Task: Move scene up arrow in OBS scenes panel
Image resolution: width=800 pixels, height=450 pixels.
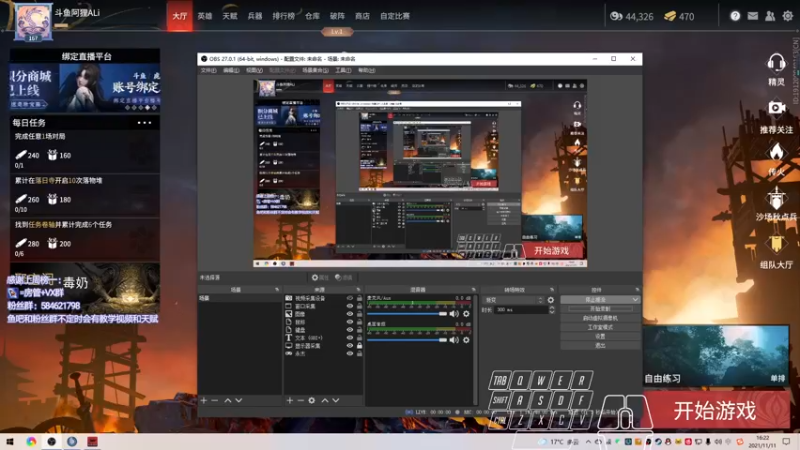Action: click(x=228, y=401)
